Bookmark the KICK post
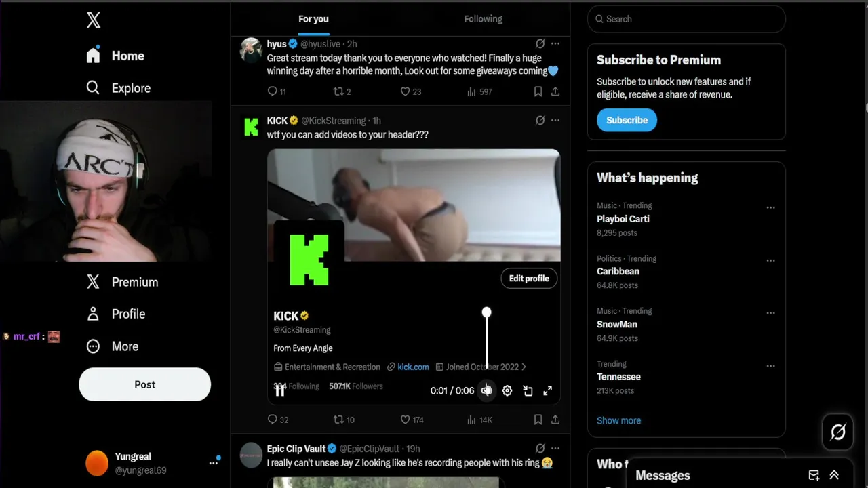The image size is (868, 488). click(x=538, y=420)
